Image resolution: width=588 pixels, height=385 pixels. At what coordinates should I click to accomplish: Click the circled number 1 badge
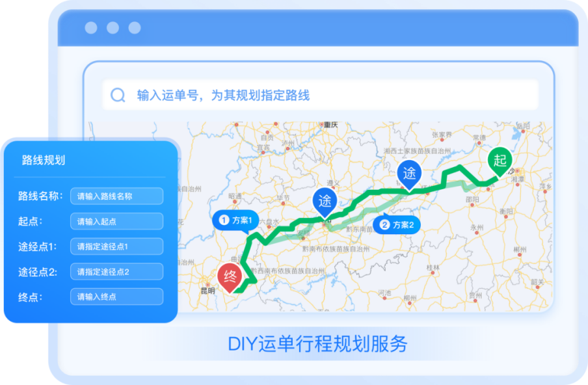pyautogui.click(x=223, y=220)
